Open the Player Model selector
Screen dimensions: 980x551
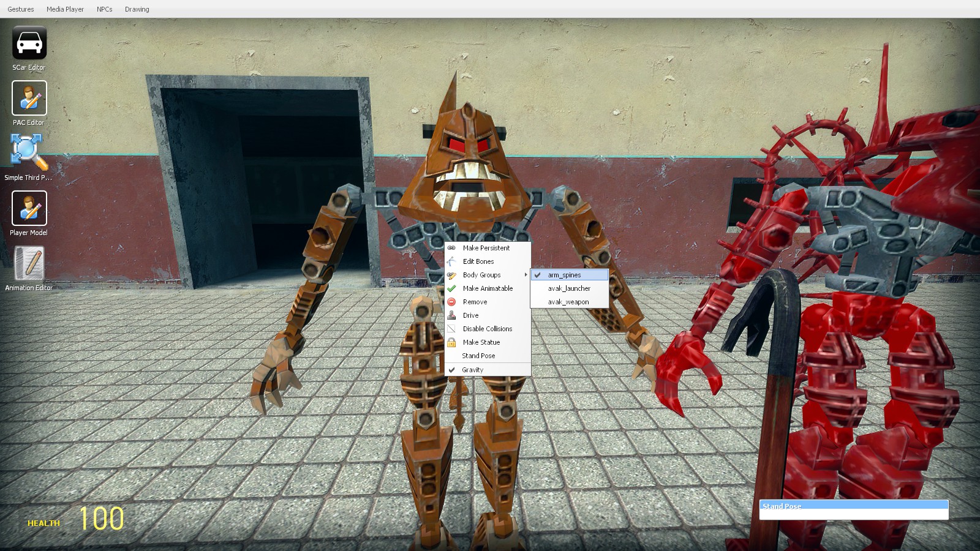click(29, 209)
